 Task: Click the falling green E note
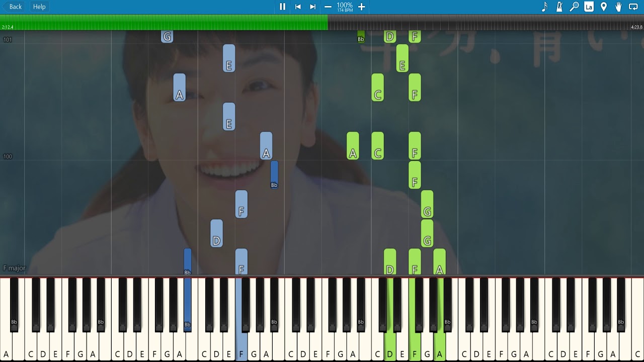pyautogui.click(x=402, y=58)
